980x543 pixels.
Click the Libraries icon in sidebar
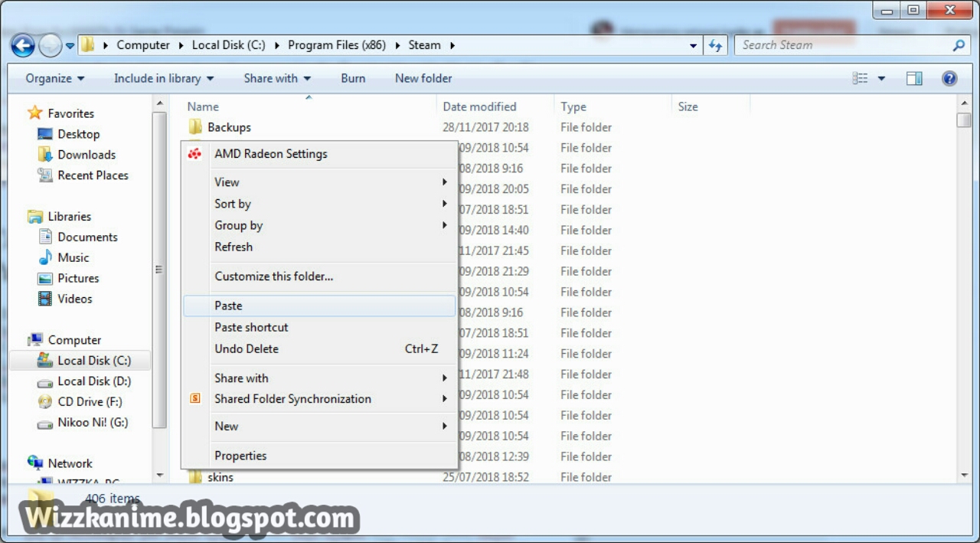click(35, 216)
